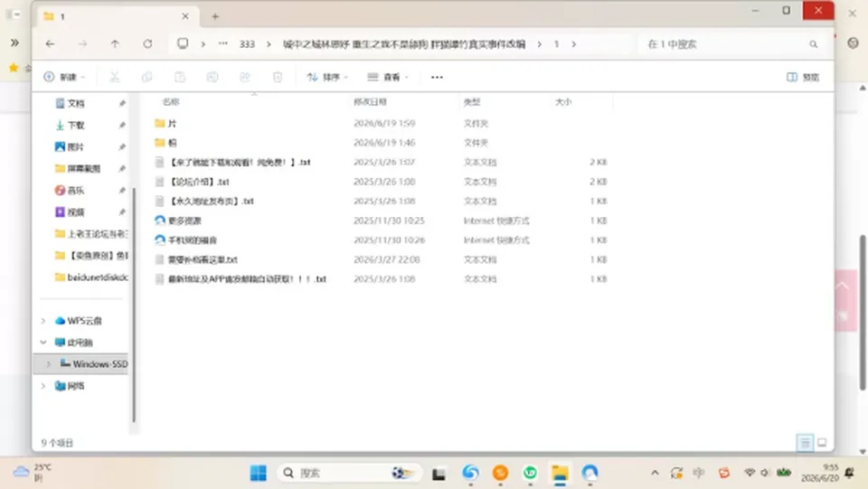The image size is (868, 489).
Task: Expand the WPS云盘 tree node
Action: [43, 321]
